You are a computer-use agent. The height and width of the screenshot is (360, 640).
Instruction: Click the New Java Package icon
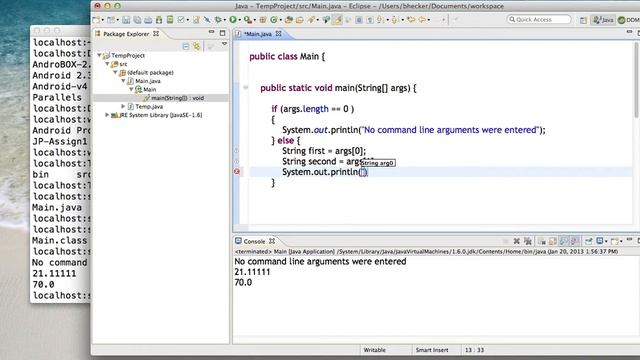(262, 20)
